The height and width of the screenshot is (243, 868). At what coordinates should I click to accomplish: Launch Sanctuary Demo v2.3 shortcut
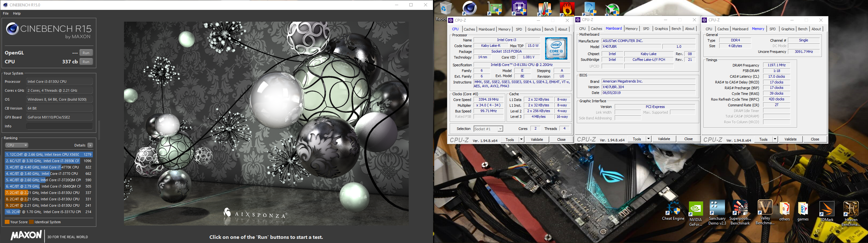[717, 213]
